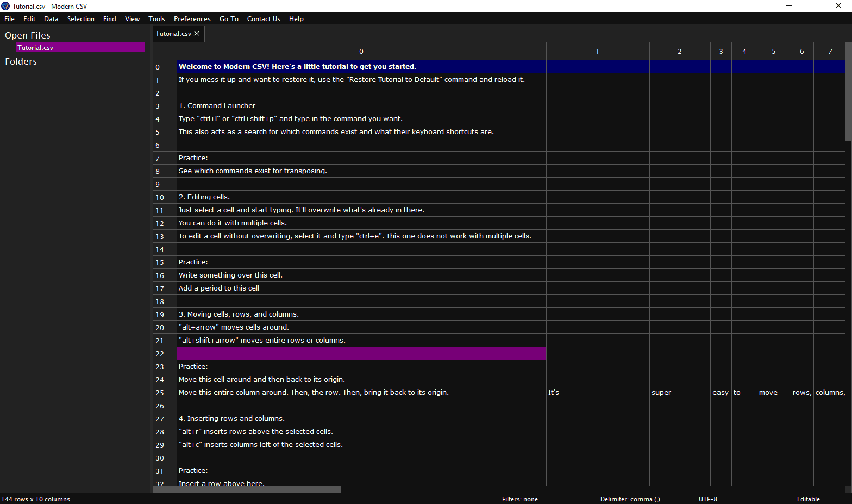Open the Preferences menu
This screenshot has height=504, width=852.
(x=192, y=19)
